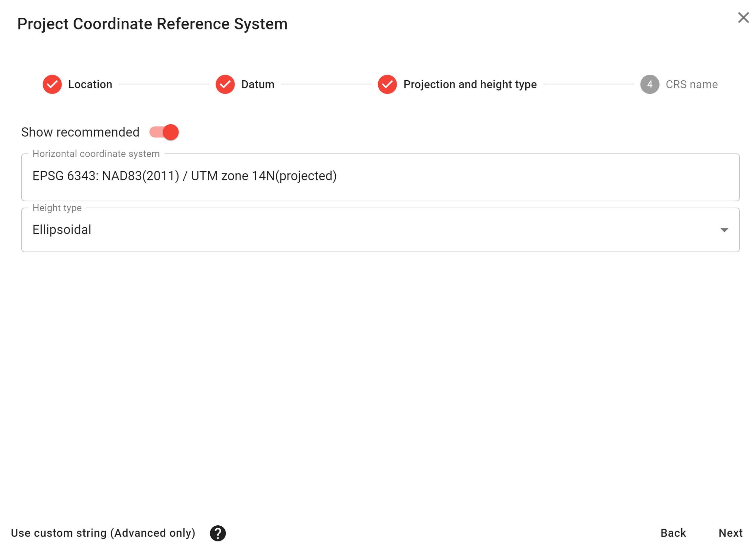The image size is (756, 547).
Task: Click the Project Coordinate Reference System title
Action: 152,24
